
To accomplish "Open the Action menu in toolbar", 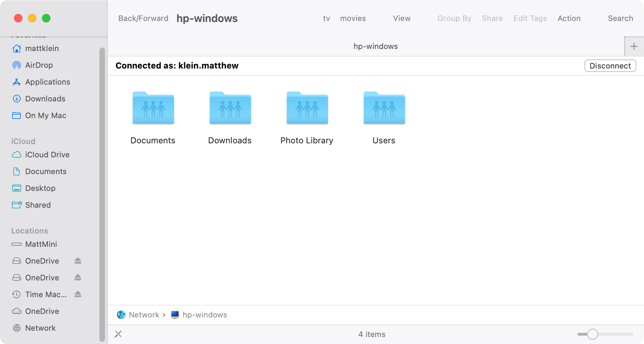I will pyautogui.click(x=569, y=19).
